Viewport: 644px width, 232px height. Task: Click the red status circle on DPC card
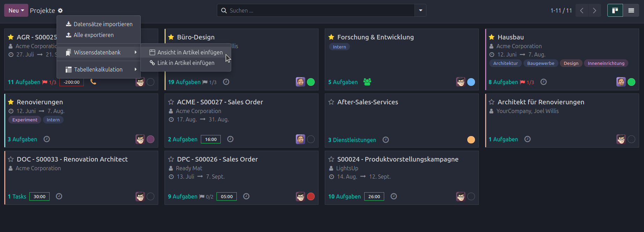coord(311,196)
